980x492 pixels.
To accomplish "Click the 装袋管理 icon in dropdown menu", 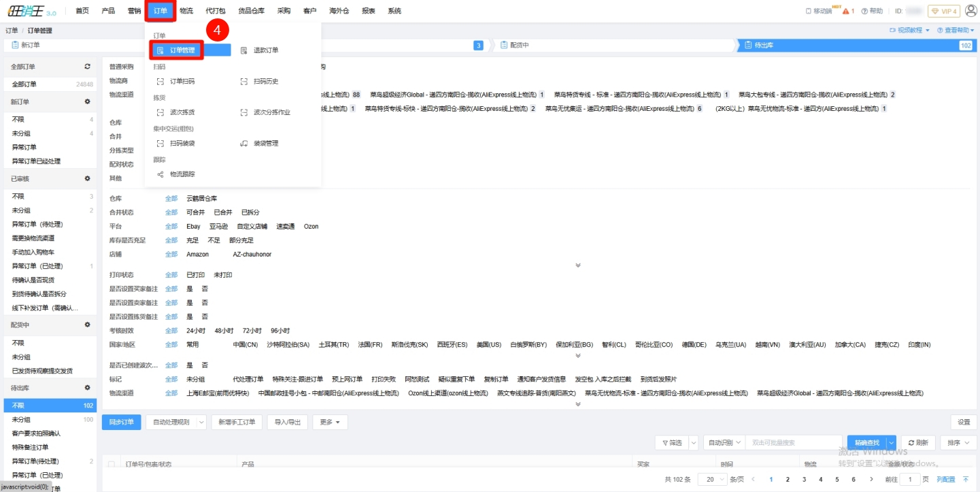I will point(244,144).
